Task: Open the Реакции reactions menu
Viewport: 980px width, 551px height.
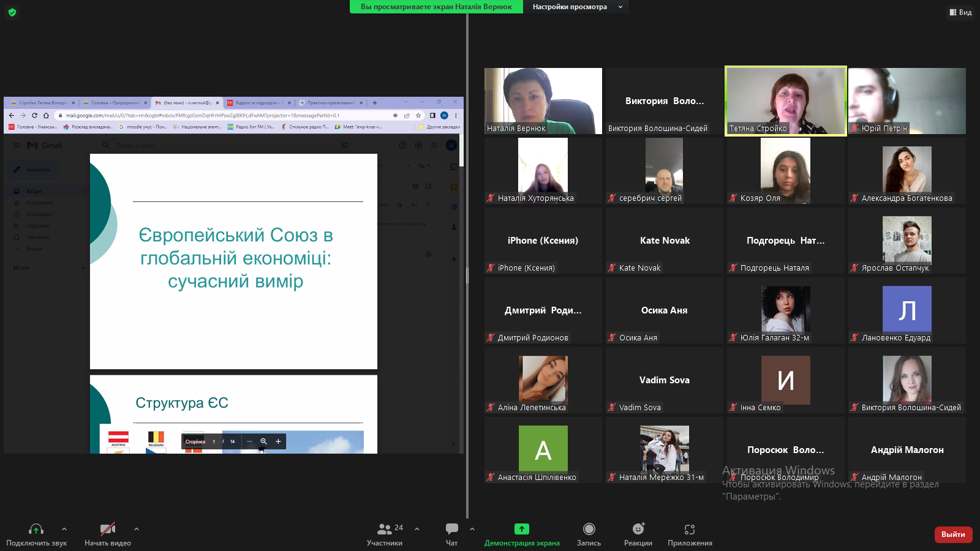Action: 638,534
